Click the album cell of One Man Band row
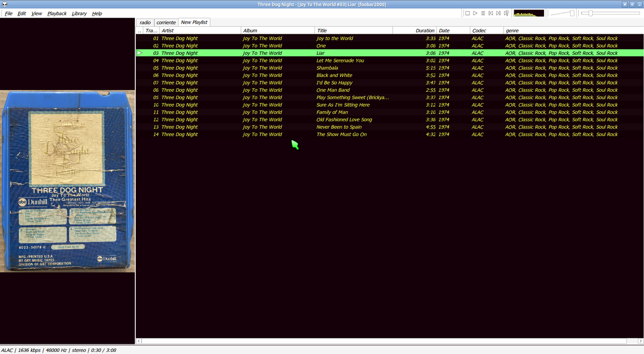The height and width of the screenshot is (354, 644). (262, 90)
